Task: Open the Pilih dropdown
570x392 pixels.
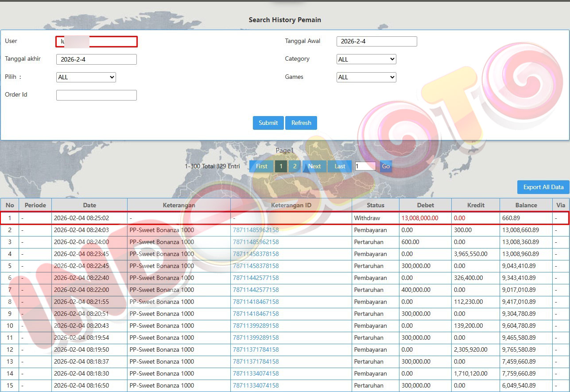Action: pos(86,77)
